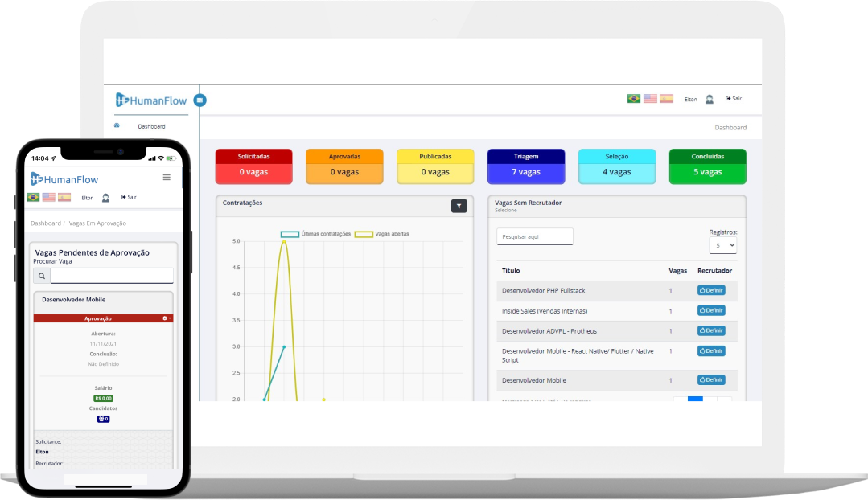
Task: Open the gear dropdown on the Aprovação bar
Action: pos(167,318)
